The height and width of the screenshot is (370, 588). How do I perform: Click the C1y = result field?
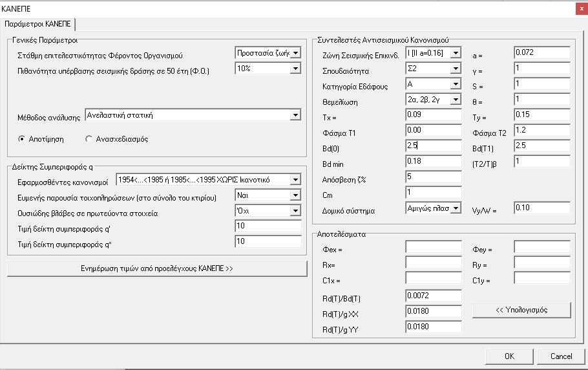click(542, 278)
